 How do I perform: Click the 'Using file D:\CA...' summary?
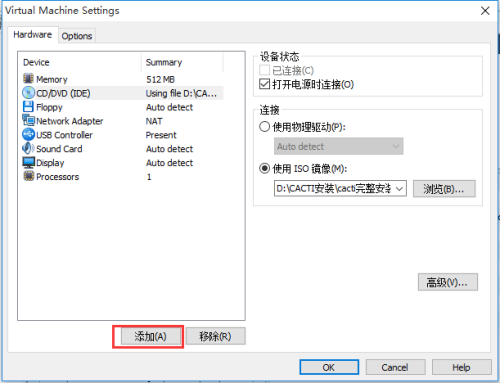pyautogui.click(x=181, y=93)
